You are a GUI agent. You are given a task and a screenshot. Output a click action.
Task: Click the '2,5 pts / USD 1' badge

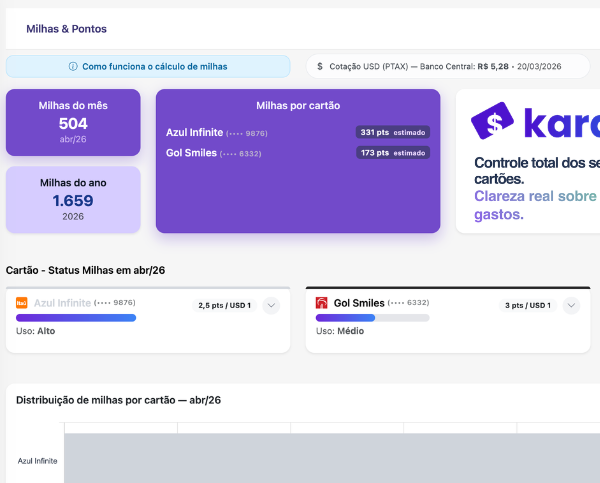coord(224,306)
